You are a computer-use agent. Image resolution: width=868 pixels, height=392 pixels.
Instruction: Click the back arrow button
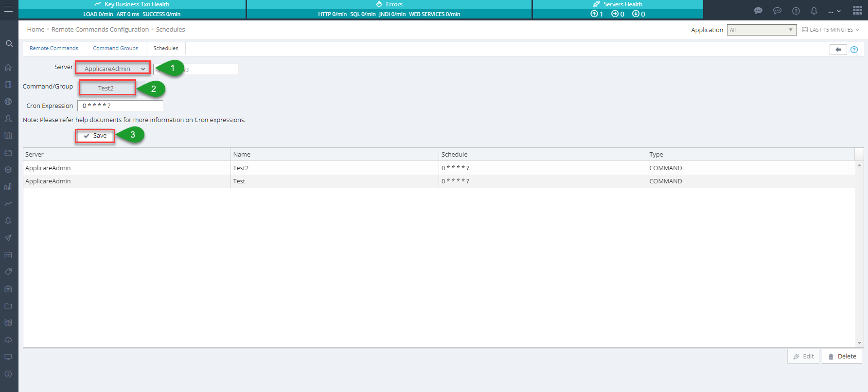click(x=838, y=50)
